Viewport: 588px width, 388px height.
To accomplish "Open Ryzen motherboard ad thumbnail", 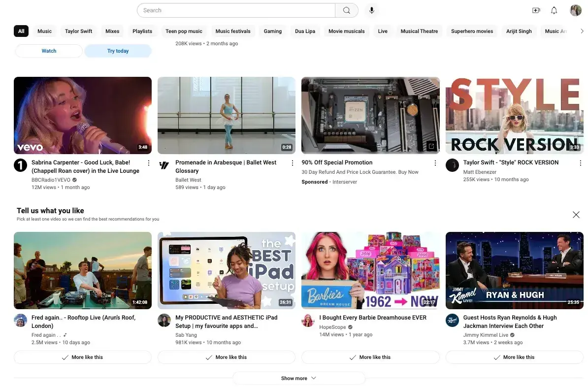I will click(x=370, y=115).
